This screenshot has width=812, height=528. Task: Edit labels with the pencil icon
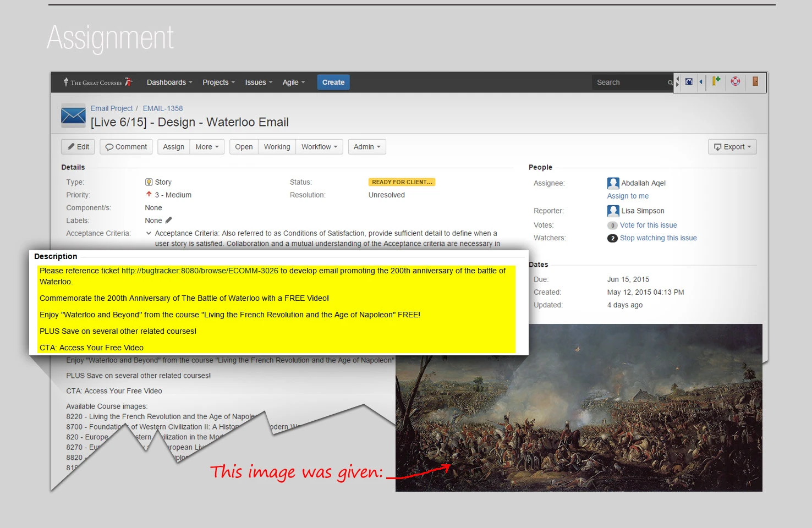click(x=168, y=221)
